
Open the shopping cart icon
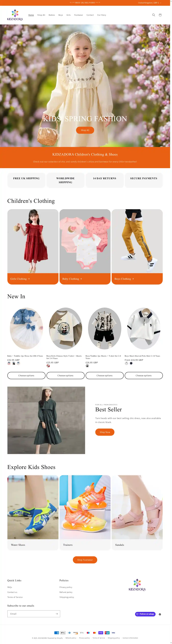[160, 15]
